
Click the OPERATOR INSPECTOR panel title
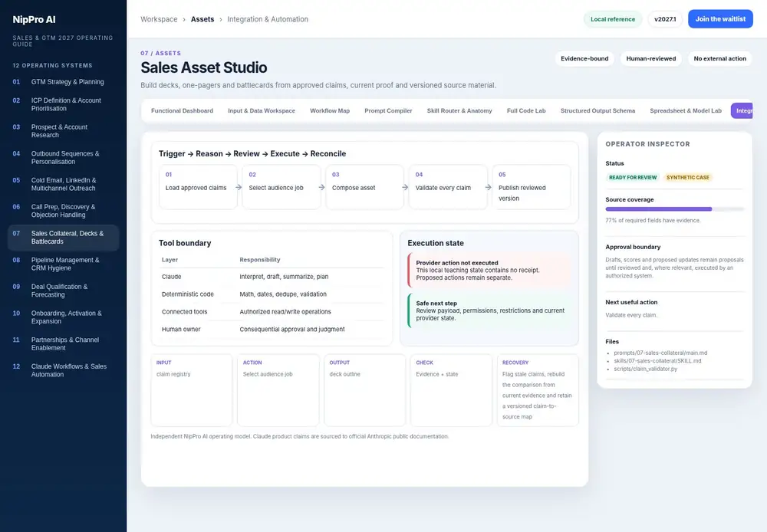647,144
